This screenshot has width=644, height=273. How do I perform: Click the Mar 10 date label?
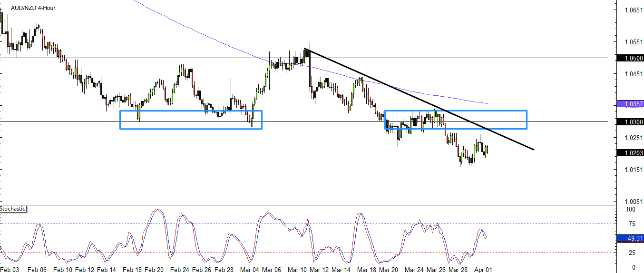(x=297, y=270)
